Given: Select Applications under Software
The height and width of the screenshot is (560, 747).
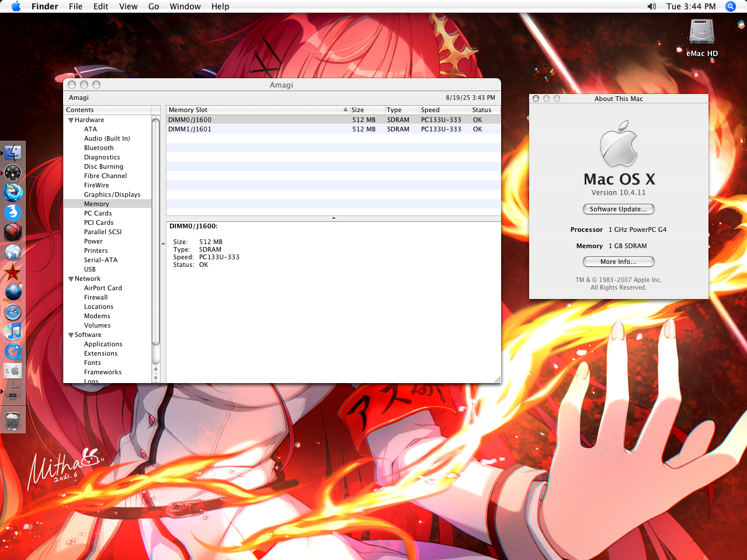Looking at the screenshot, I should pos(103,344).
